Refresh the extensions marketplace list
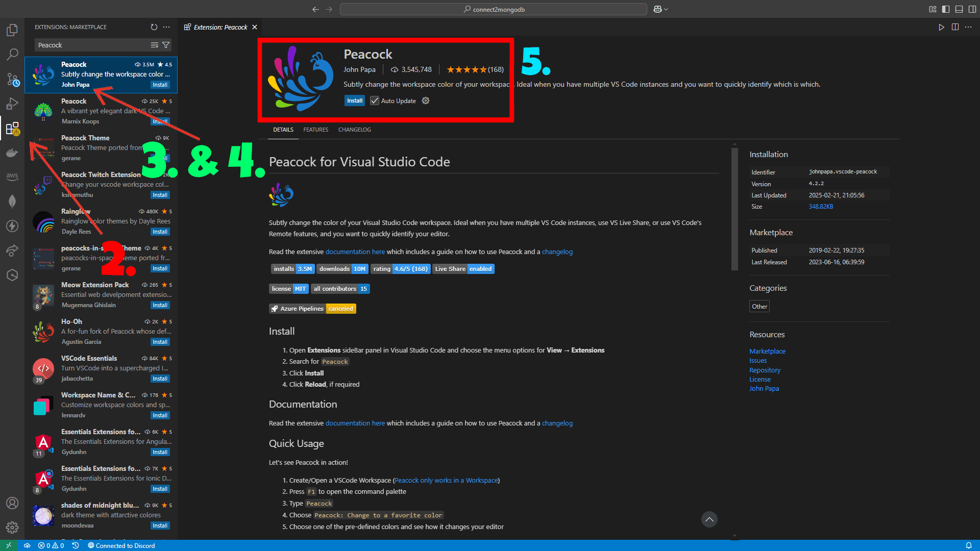 [154, 27]
